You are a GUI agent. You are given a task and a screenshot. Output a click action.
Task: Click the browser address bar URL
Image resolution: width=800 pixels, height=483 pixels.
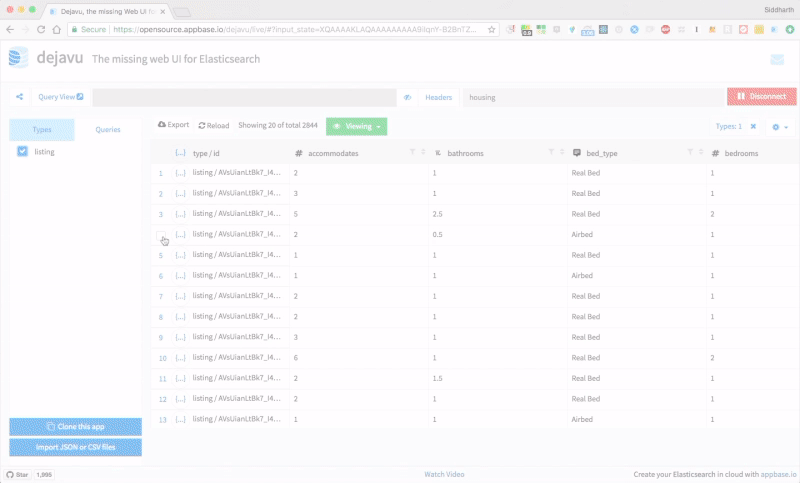coord(294,30)
